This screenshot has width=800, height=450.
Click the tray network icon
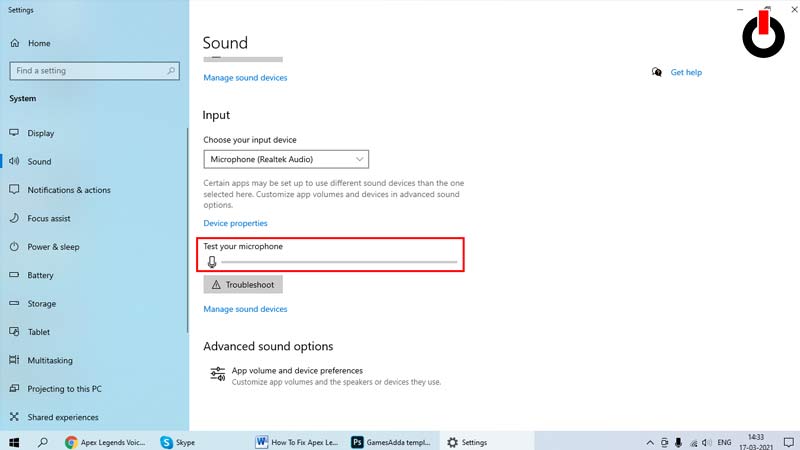click(693, 443)
